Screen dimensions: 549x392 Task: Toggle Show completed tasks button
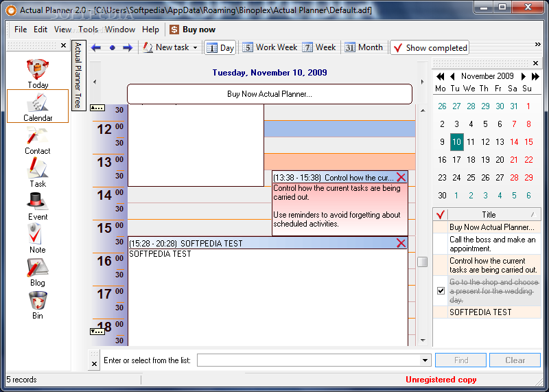[430, 47]
